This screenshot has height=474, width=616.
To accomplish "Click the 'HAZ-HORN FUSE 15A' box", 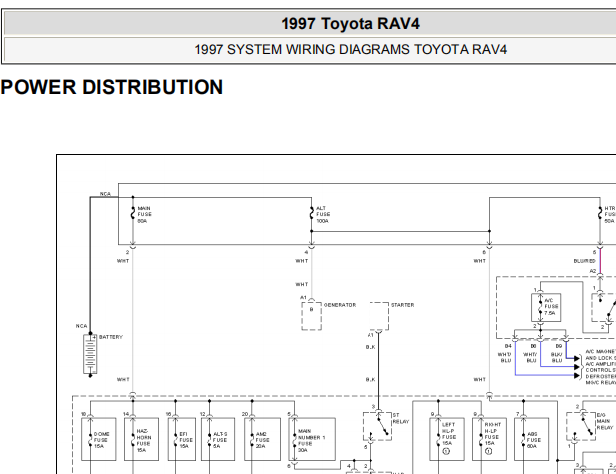I will tap(141, 439).
